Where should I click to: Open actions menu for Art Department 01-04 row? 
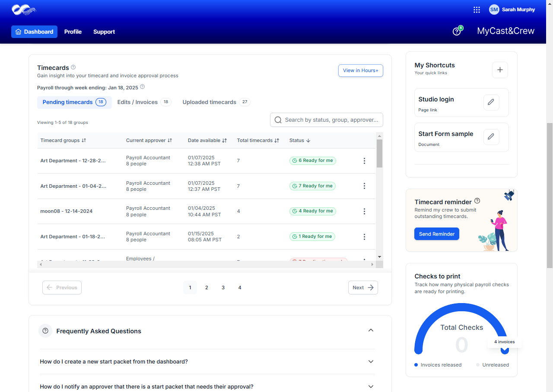(364, 186)
